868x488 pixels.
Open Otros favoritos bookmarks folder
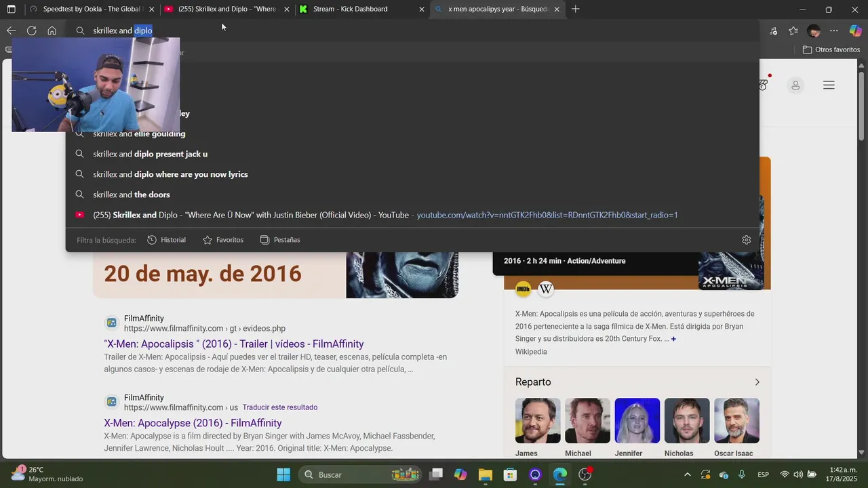point(831,49)
